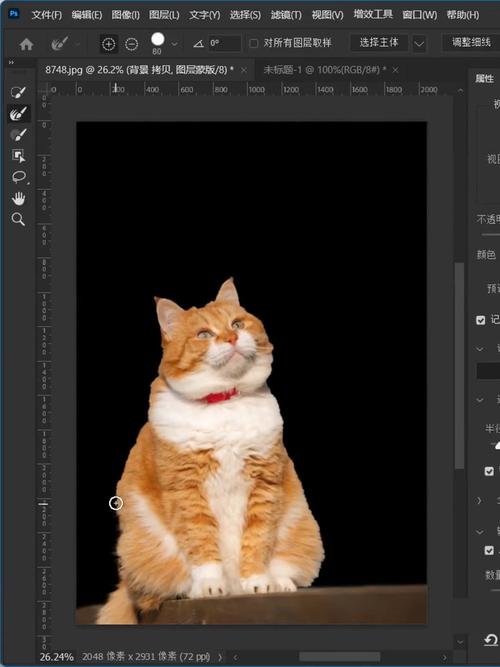Enable 对所有图层取样 checkbox
This screenshot has width=500, height=667.
[254, 43]
